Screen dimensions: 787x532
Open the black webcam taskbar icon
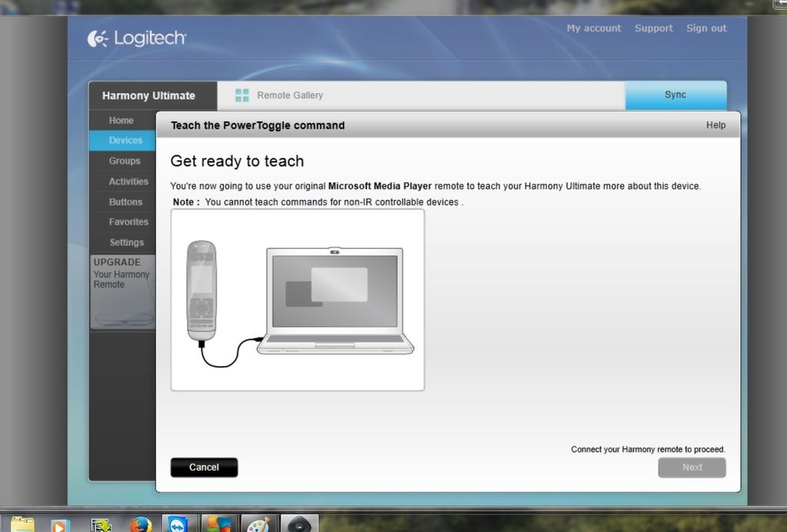[299, 524]
